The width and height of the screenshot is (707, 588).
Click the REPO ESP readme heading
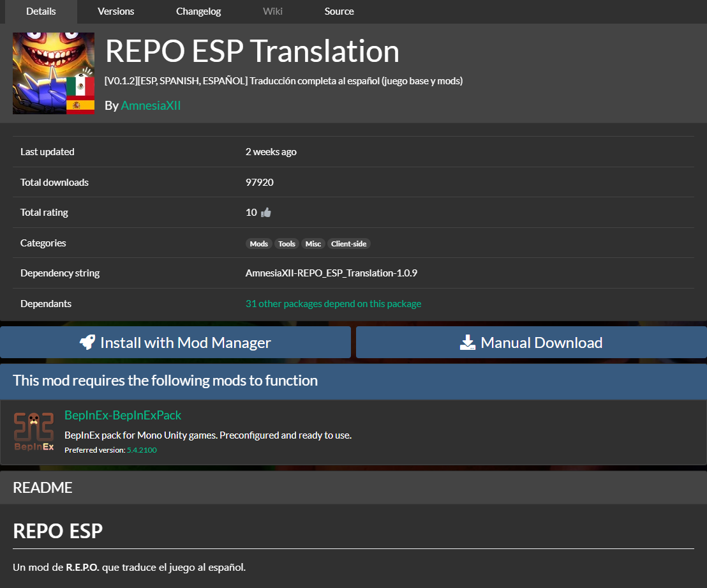point(57,531)
